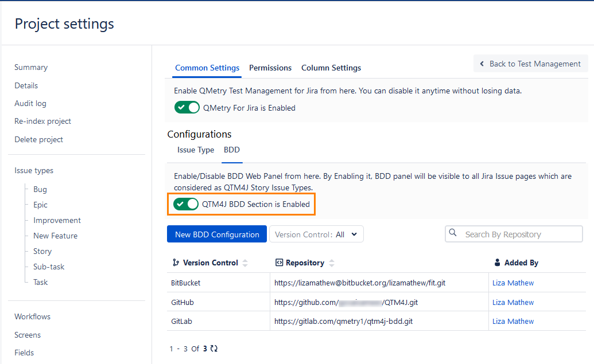This screenshot has width=594, height=364.
Task: Click the gitlab.com qtm4j-bdd.git repository URL
Action: pos(344,321)
